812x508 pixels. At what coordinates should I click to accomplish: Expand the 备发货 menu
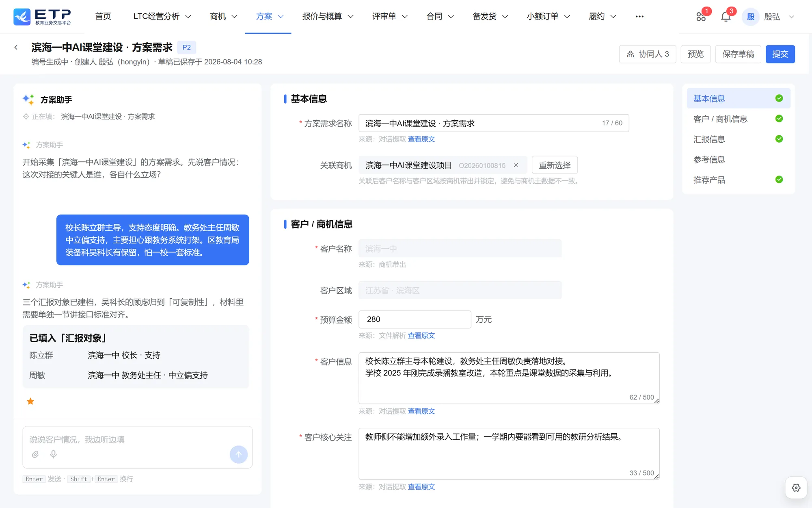490,17
